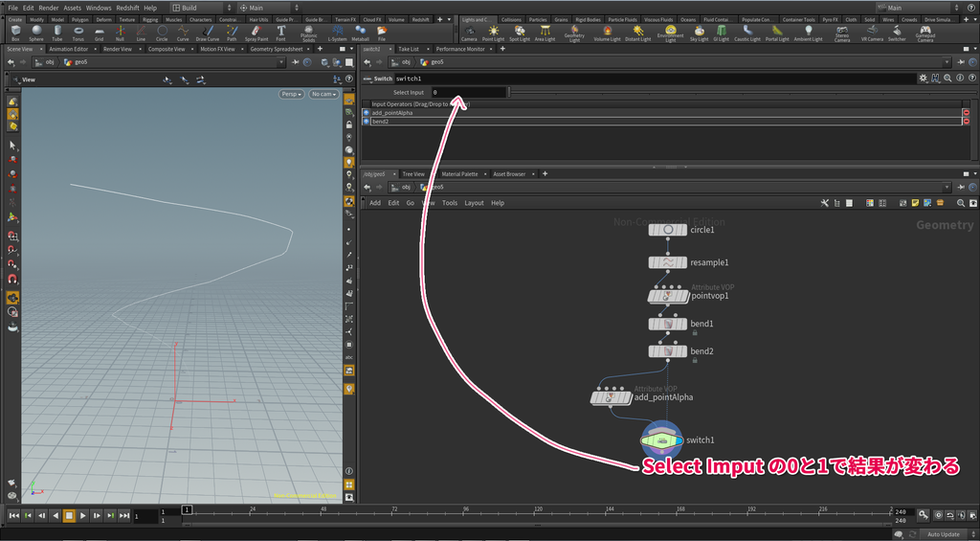980x541 pixels.
Task: Select the Box shelf tool
Action: 15,34
